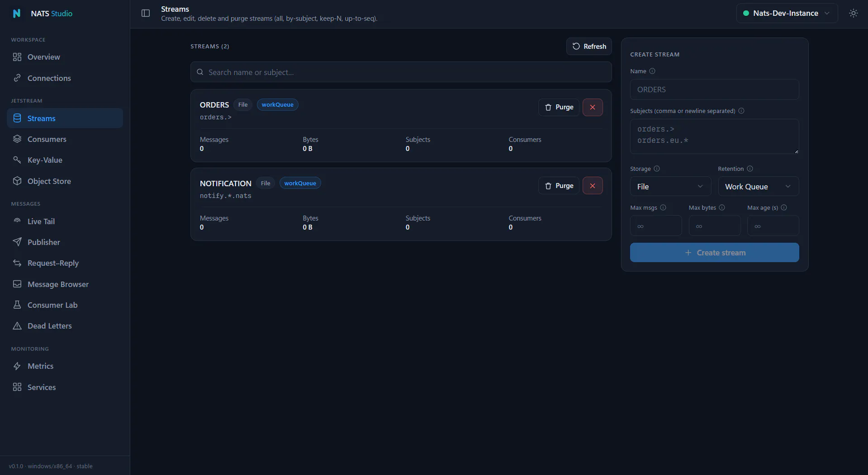Viewport: 868px width, 475px height.
Task: Open the Consumers page
Action: point(65,139)
